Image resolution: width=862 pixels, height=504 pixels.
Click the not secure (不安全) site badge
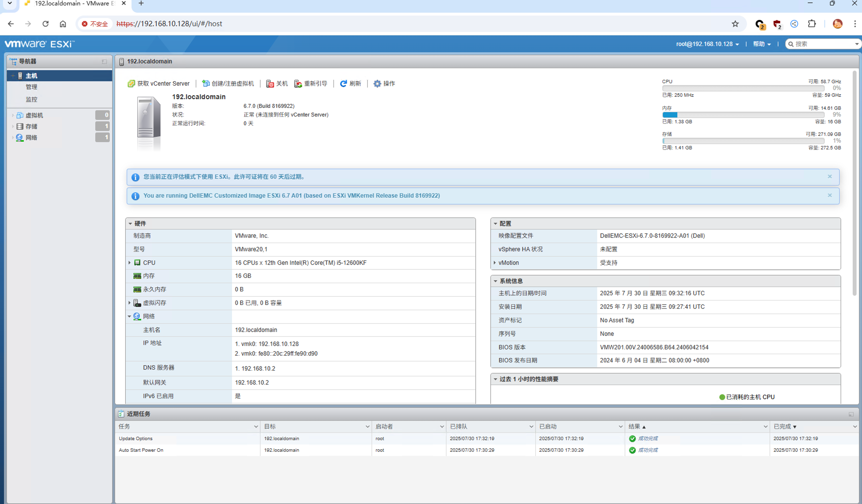click(x=95, y=24)
